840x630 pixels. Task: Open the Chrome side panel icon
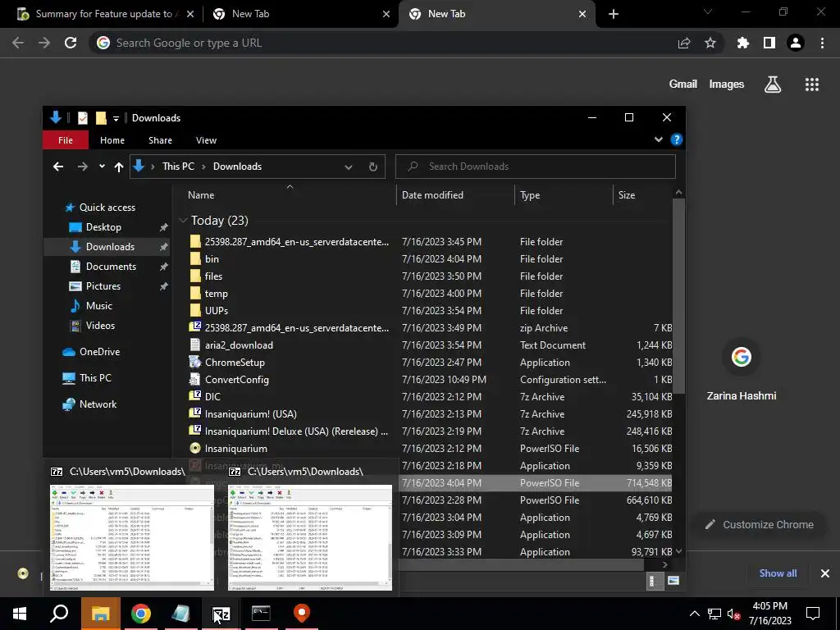point(769,43)
